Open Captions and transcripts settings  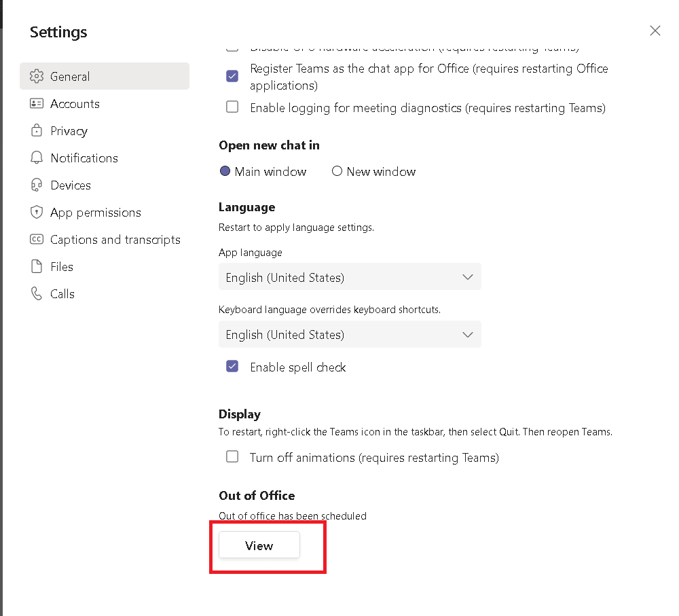tap(105, 239)
